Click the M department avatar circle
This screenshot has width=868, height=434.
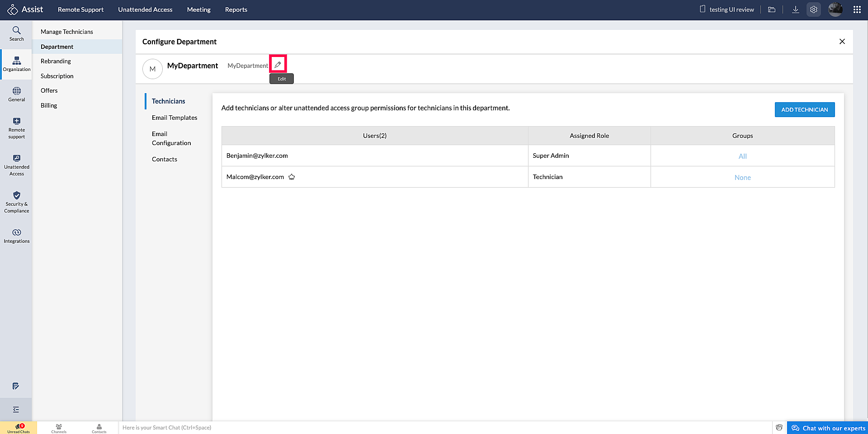tap(152, 69)
